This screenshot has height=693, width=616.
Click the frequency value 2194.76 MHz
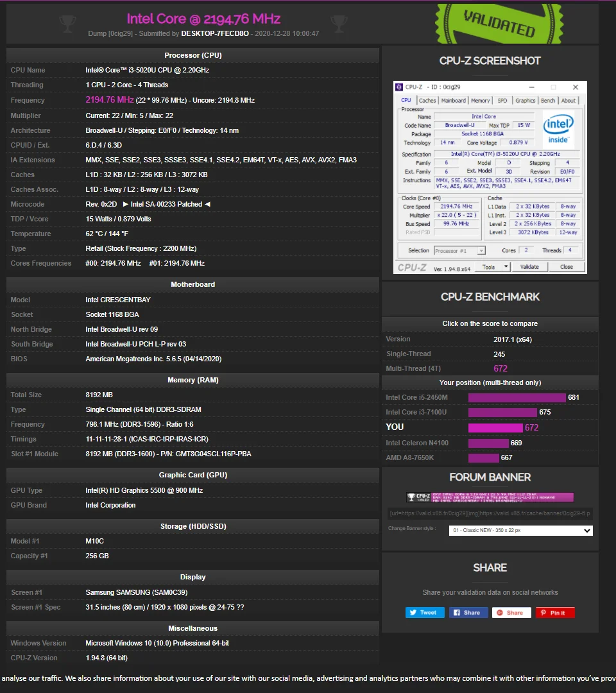click(x=110, y=100)
